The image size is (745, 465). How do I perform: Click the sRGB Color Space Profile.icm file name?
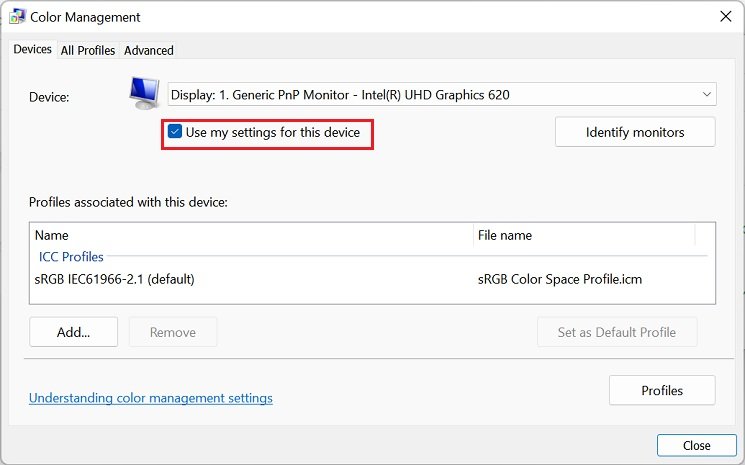[559, 279]
